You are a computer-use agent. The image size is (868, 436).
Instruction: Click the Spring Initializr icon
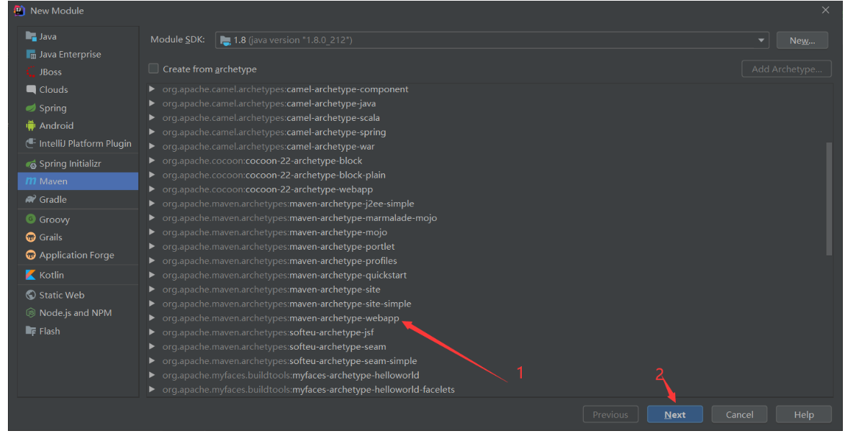(31, 163)
